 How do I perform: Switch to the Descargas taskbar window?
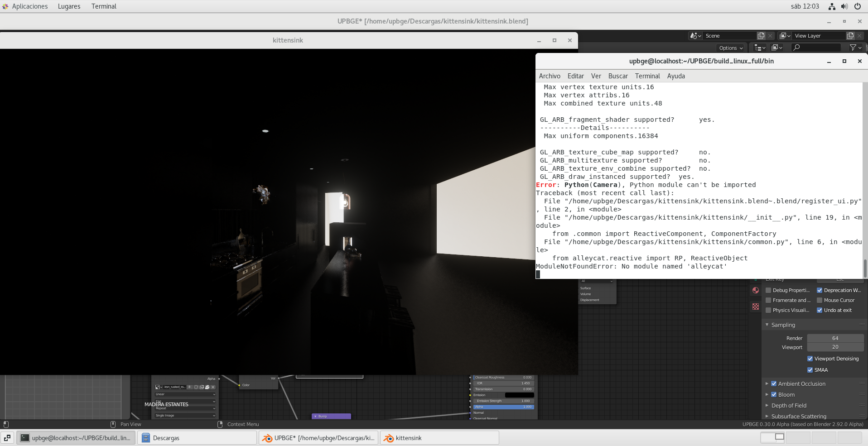coord(198,438)
